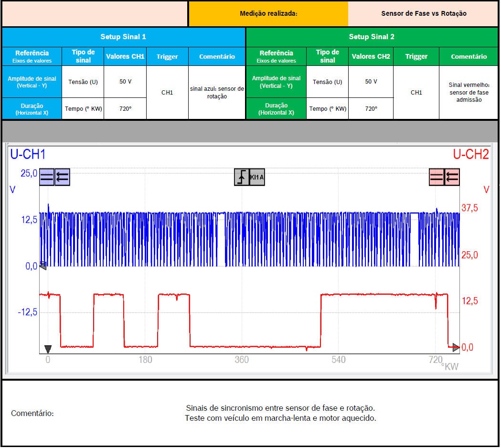Click the orange Medição realizada cell

[x=268, y=13]
